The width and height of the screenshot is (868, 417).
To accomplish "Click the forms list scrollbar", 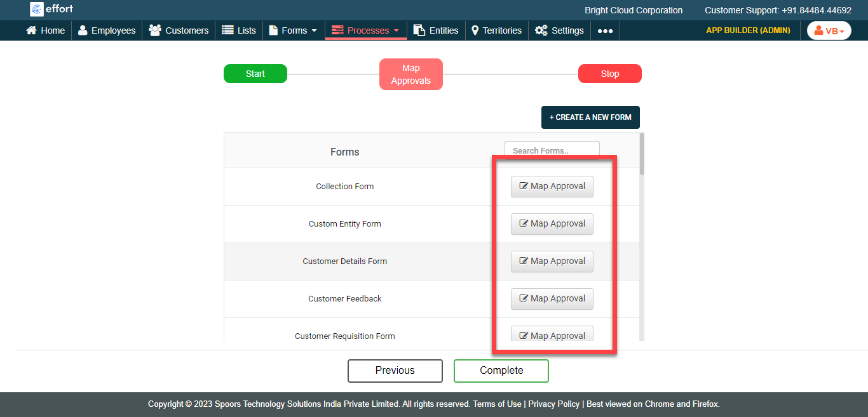I will pyautogui.click(x=642, y=154).
